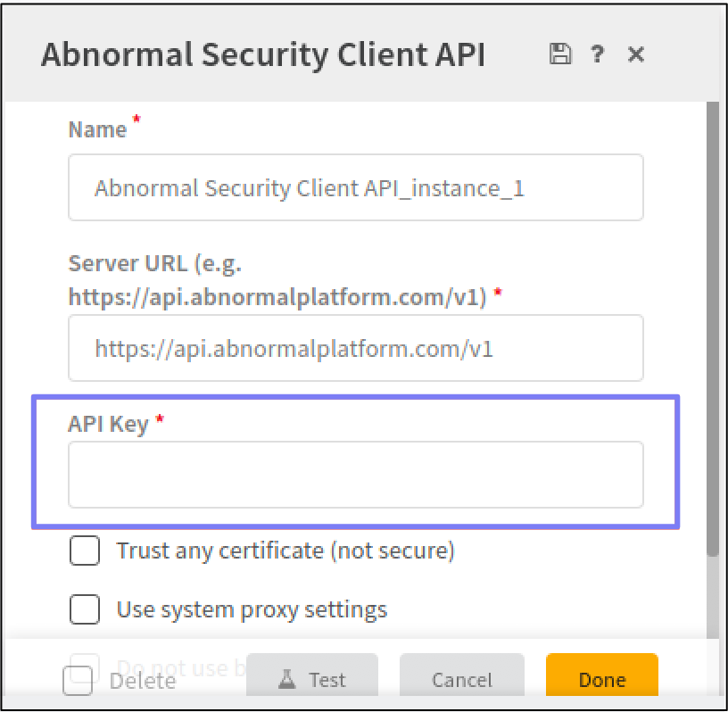Open help using the question mark icon

coord(596,54)
